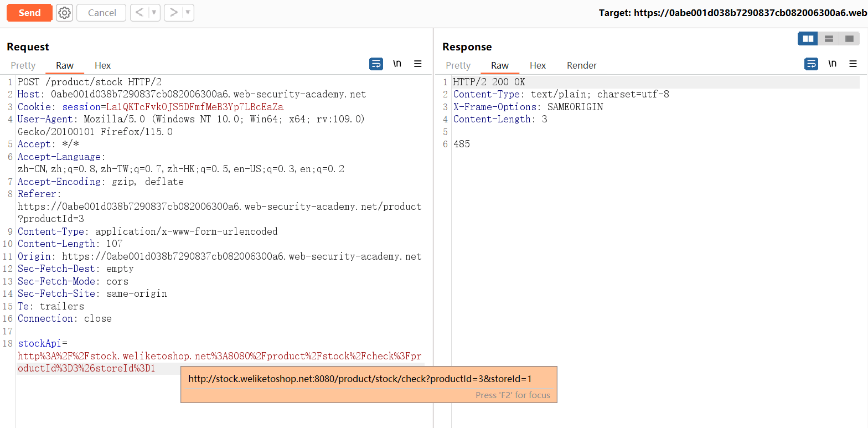This screenshot has width=868, height=428.
Task: Go back to the previous request in history
Action: coord(139,13)
